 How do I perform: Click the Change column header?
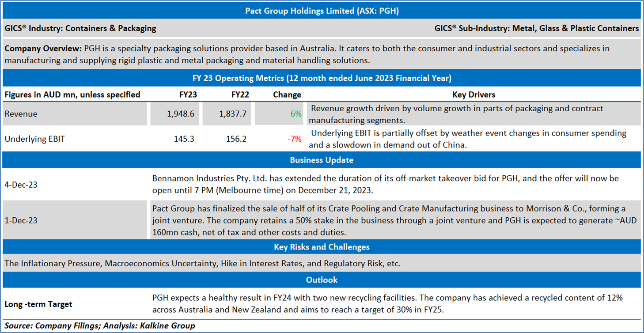click(x=287, y=95)
